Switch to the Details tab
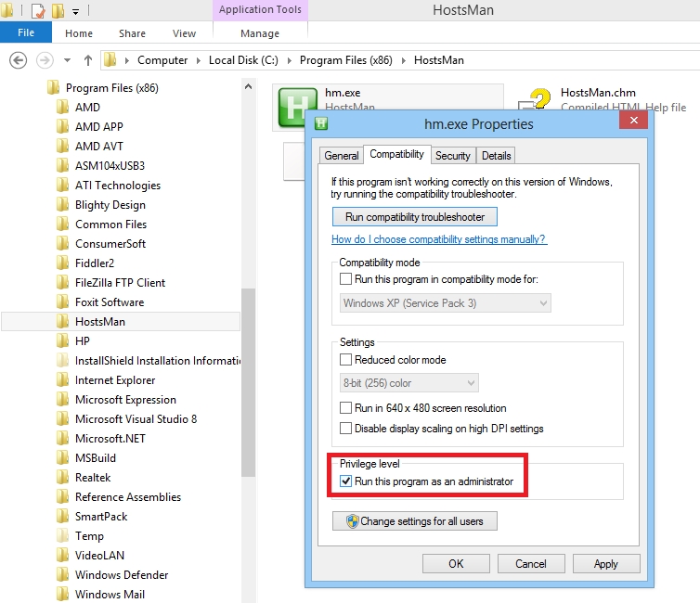Screen dimensions: 700x603 [496, 156]
